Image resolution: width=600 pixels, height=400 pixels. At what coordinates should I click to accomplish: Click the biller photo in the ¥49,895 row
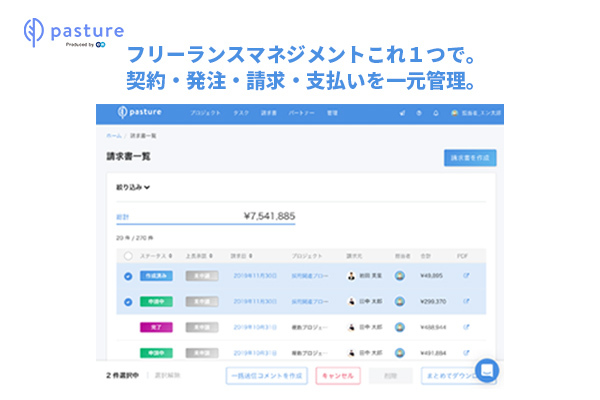pyautogui.click(x=351, y=276)
